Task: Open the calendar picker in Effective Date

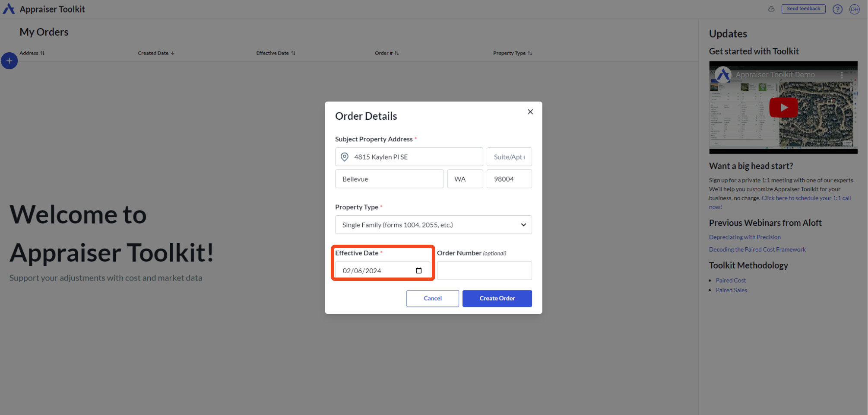Action: click(418, 271)
